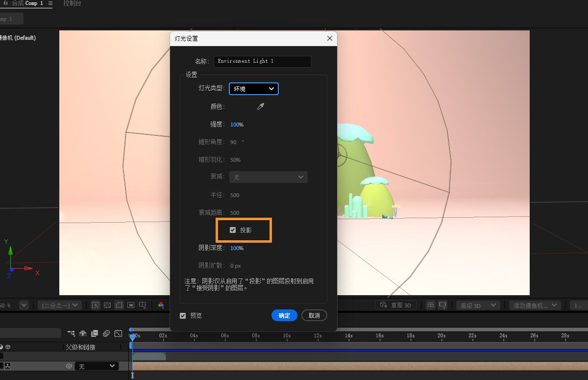588x380 pixels.
Task: Click the Shy layers icon in timeline toolbar
Action: pos(82,333)
